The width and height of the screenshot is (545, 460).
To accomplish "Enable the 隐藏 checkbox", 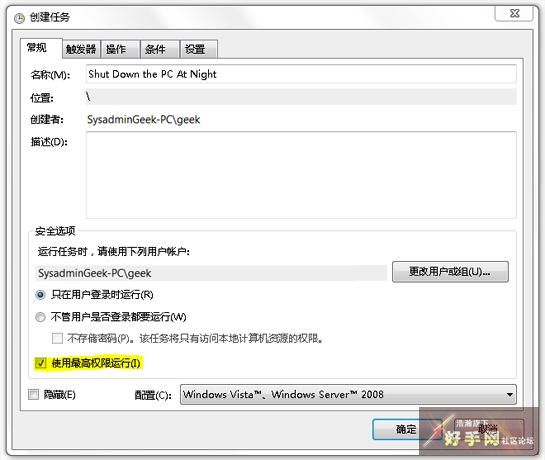I will (x=33, y=394).
